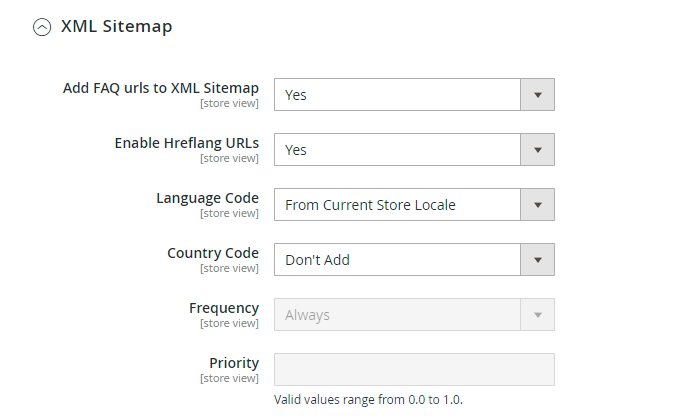The width and height of the screenshot is (684, 416).
Task: Open the 'From Current Store Locale' select box
Action: 398,205
